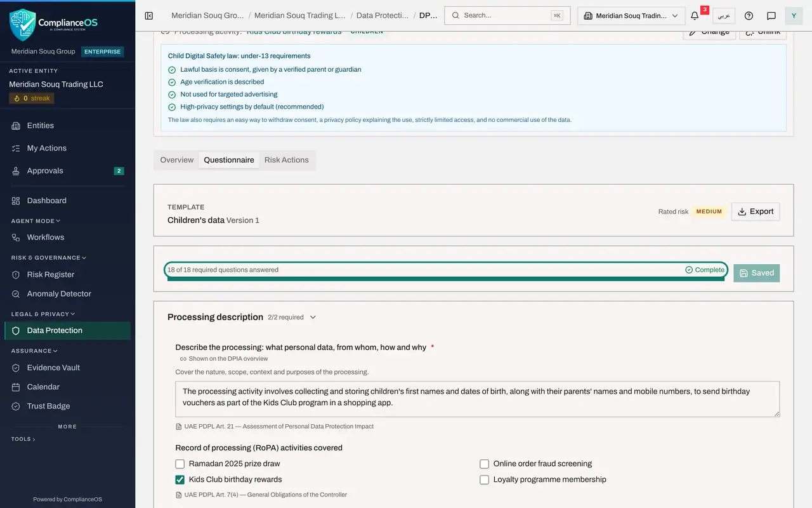
Task: Uncheck Kids Club birthday rewards
Action: pyautogui.click(x=180, y=479)
